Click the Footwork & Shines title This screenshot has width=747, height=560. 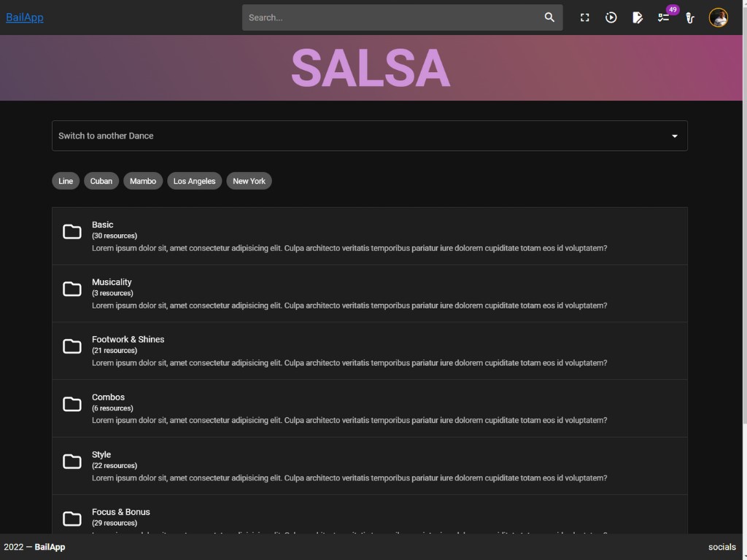click(128, 340)
